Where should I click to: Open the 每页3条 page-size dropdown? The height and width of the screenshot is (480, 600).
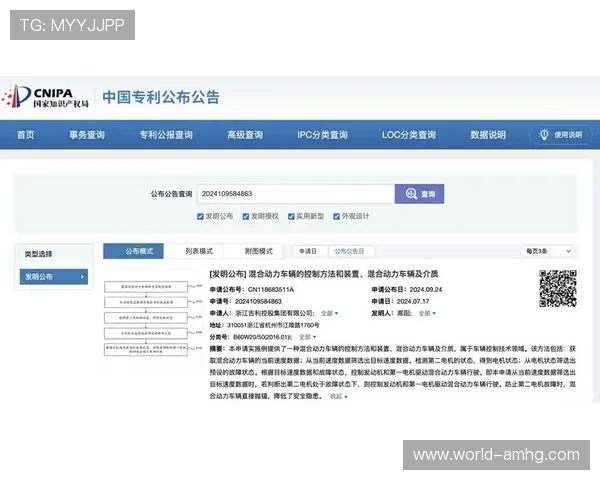click(548, 251)
